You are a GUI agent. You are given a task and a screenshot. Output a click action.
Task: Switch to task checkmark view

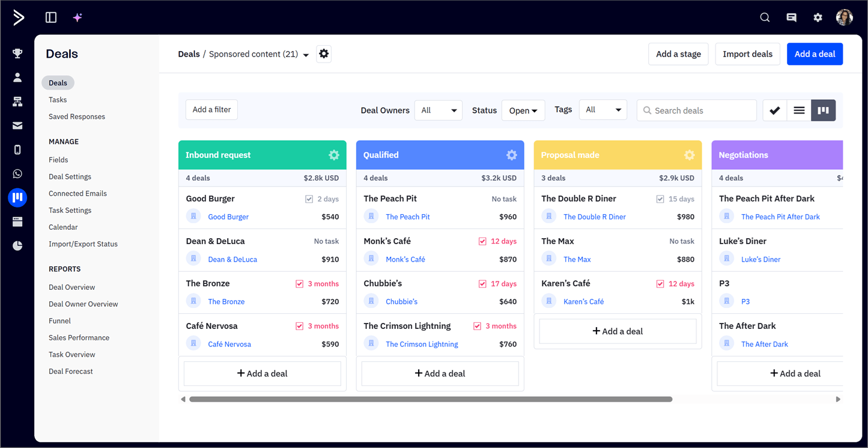(x=775, y=110)
